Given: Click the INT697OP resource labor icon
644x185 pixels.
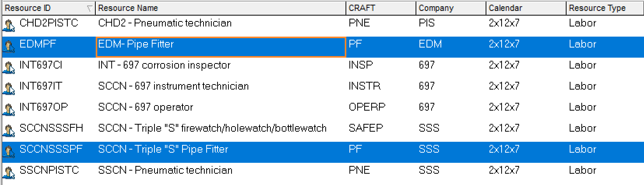Looking at the screenshot, I should click(x=9, y=110).
